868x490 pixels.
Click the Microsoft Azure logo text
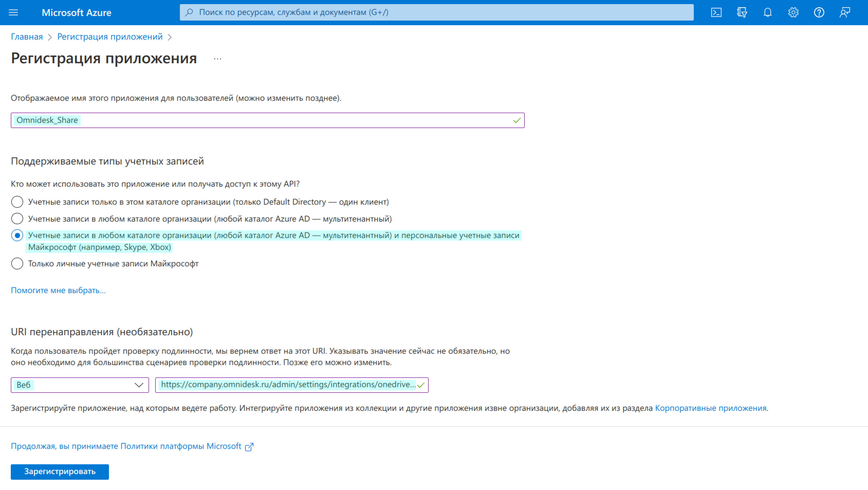tap(77, 13)
